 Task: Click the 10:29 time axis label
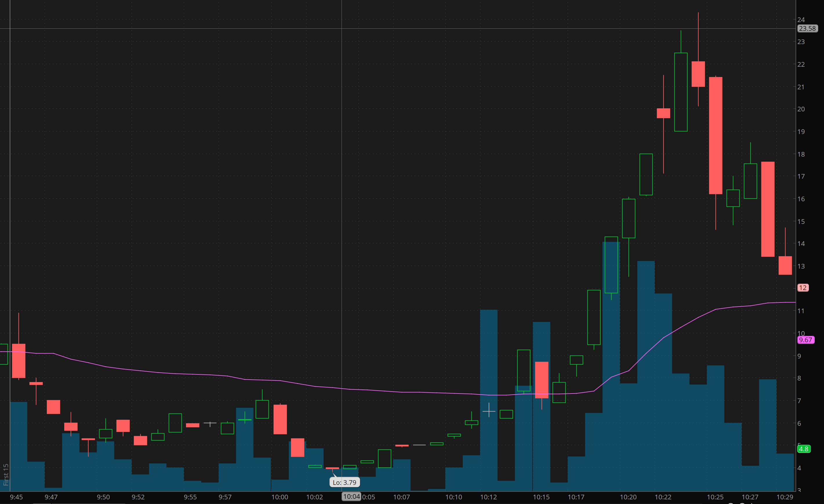point(785,497)
